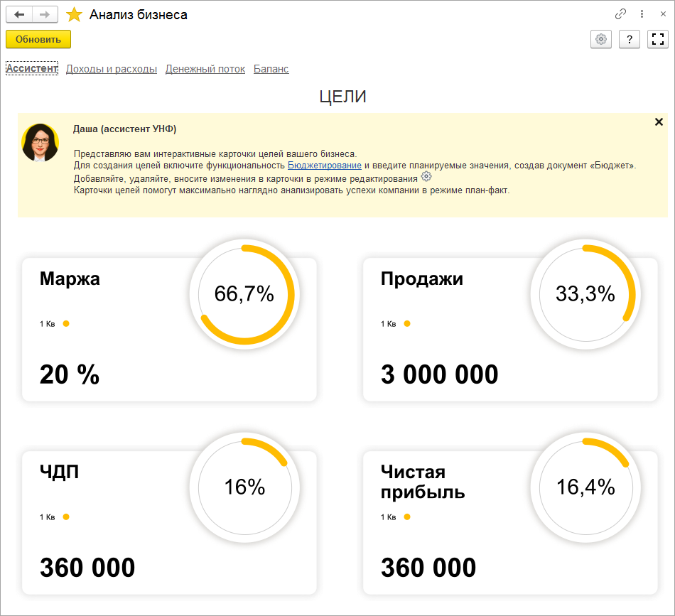Click the edit-mode gear icon in message
This screenshot has height=616, width=675.
click(426, 176)
